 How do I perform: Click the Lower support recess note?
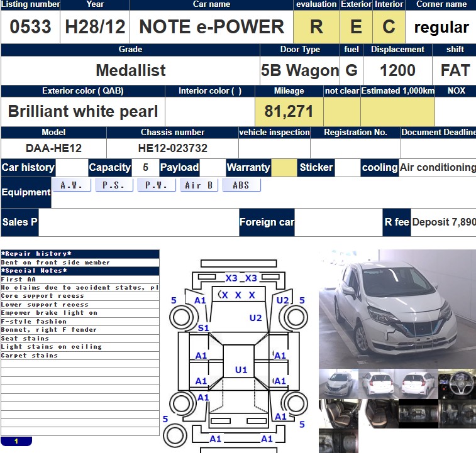click(x=80, y=305)
